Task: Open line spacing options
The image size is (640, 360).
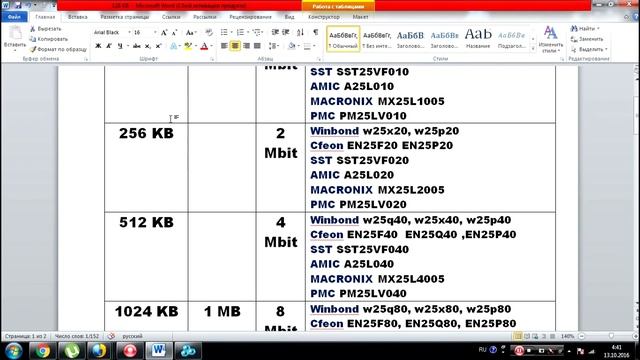Action: click(x=273, y=46)
